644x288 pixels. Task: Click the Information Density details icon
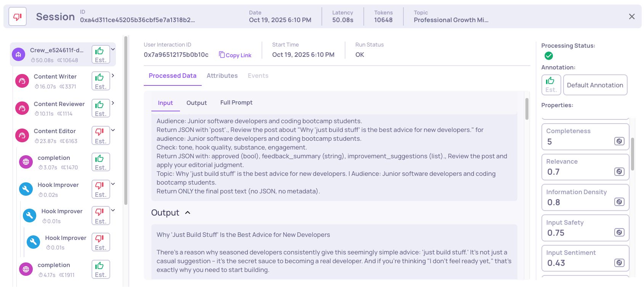[619, 202]
